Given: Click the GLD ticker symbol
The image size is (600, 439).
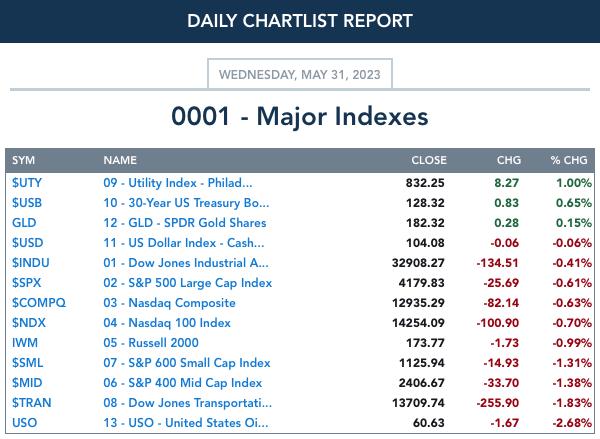Looking at the screenshot, I should [24, 223].
